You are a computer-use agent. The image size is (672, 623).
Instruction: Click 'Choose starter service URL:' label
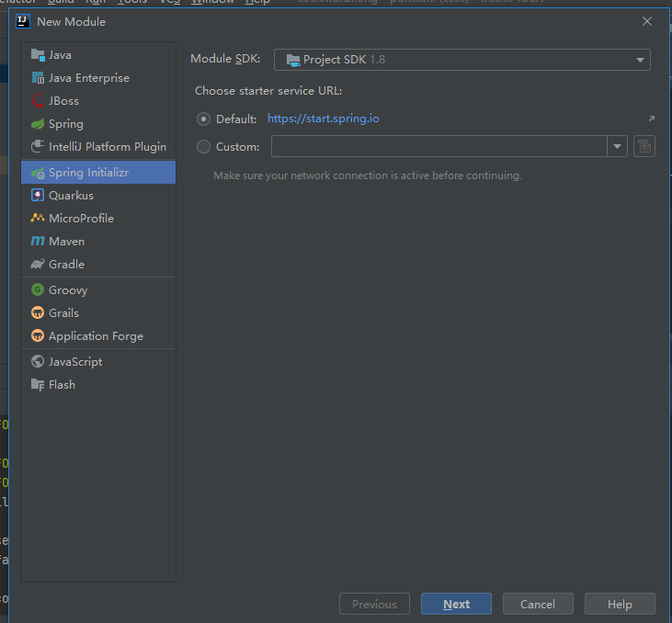[268, 91]
